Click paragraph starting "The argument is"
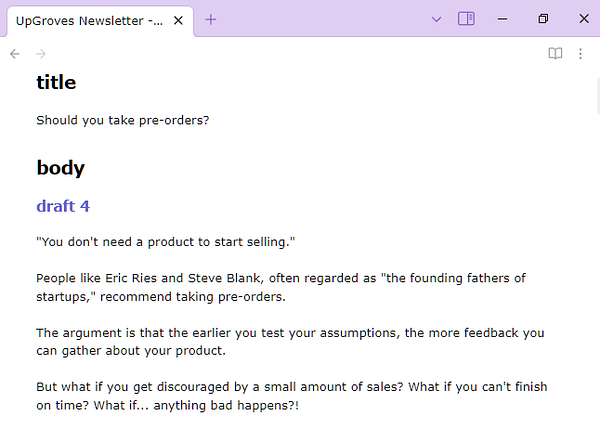 click(x=290, y=341)
